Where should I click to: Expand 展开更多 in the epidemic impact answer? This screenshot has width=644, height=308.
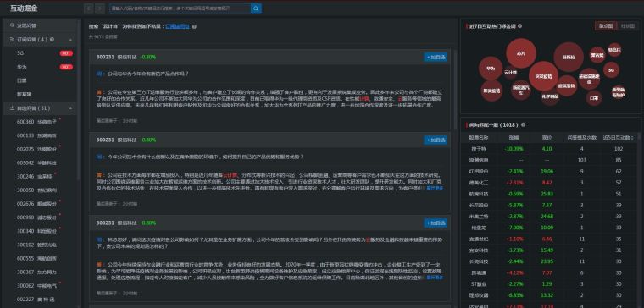[x=435, y=278]
